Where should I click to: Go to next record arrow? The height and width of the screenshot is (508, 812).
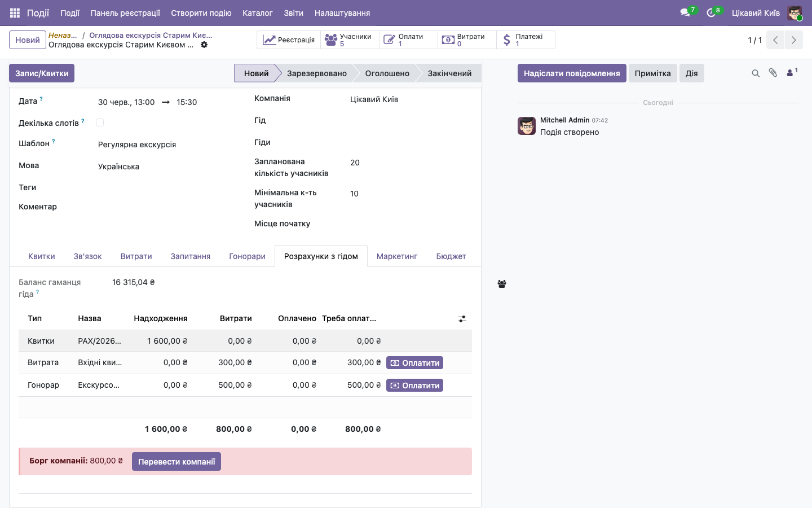click(793, 40)
